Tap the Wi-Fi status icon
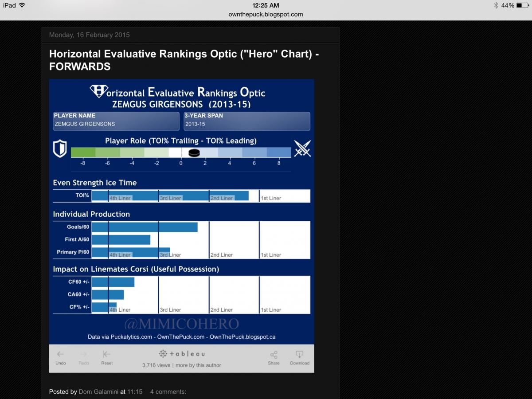This screenshot has width=532, height=399. pyautogui.click(x=22, y=5)
